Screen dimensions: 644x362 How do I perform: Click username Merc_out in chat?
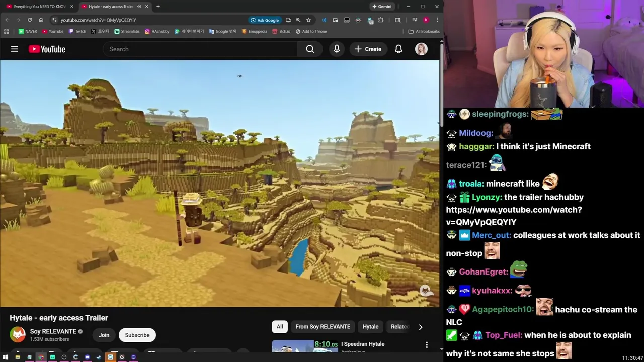tap(491, 235)
